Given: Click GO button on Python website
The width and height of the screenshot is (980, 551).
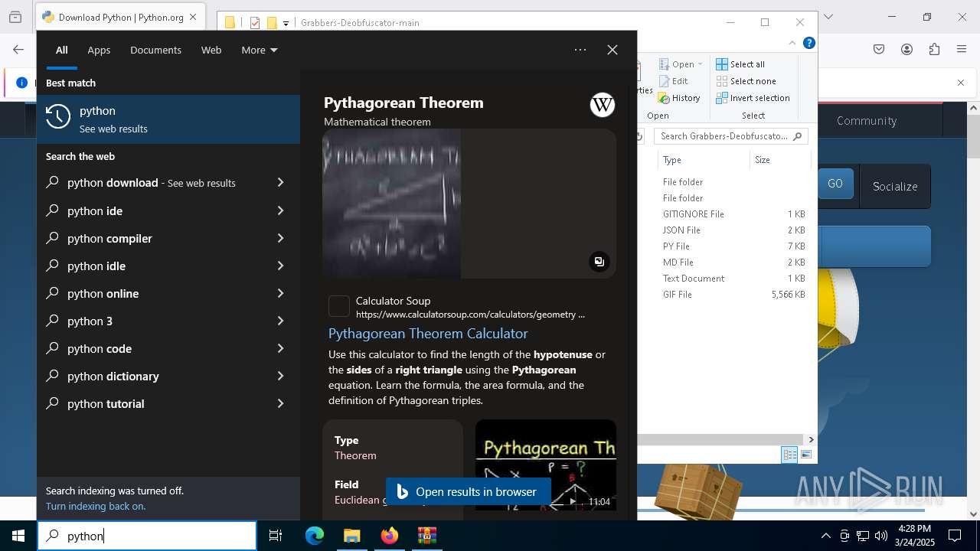Looking at the screenshot, I should pos(835,184).
